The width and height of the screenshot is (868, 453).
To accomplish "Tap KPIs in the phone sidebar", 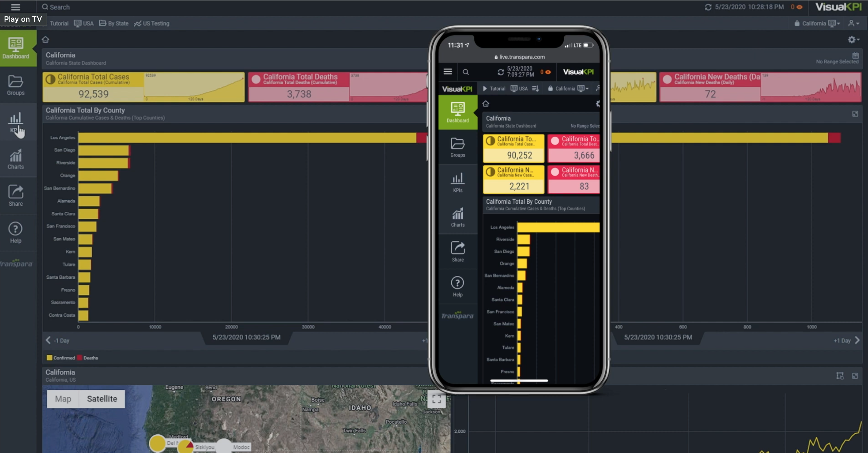I will (458, 183).
